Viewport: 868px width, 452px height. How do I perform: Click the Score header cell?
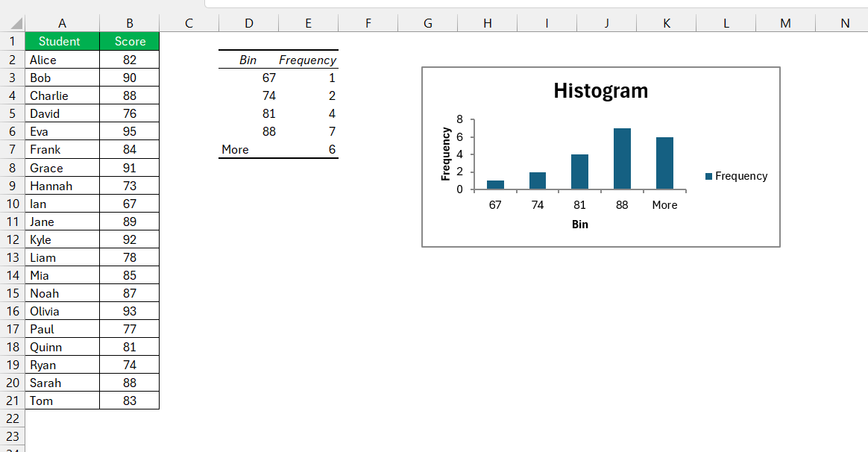(129, 41)
